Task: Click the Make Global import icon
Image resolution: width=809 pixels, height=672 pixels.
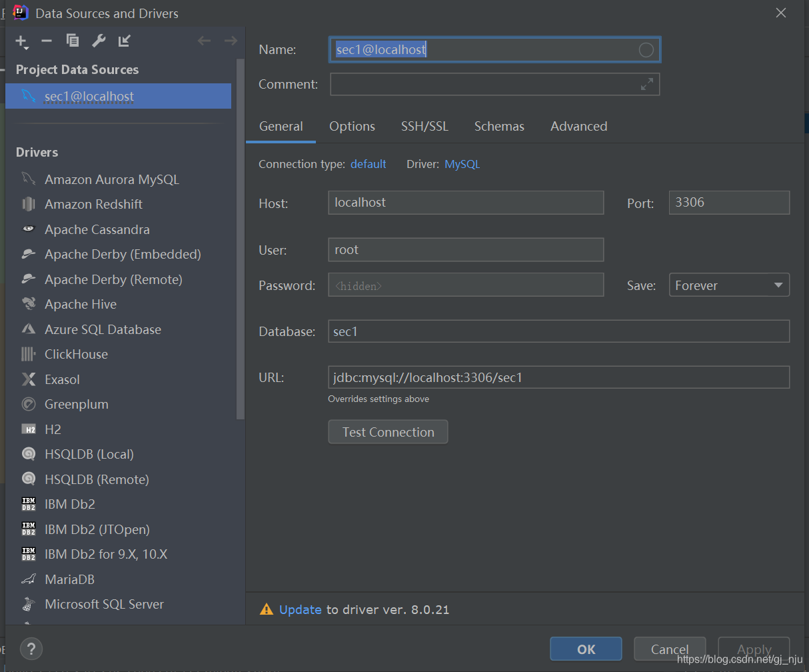Action: pos(125,41)
